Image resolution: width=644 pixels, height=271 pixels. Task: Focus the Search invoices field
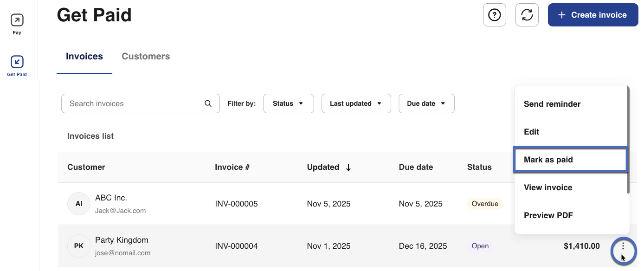135,103
